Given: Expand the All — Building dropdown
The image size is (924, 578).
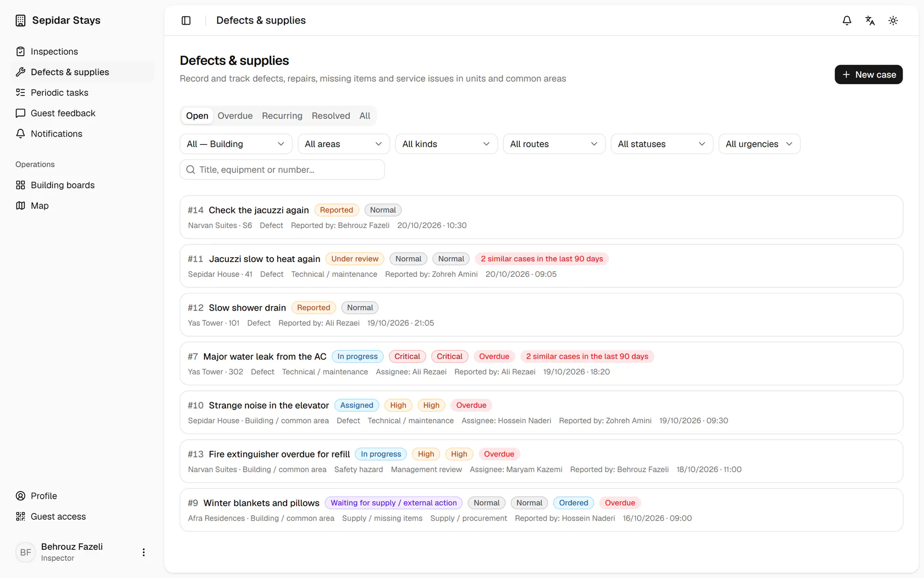Looking at the screenshot, I should (236, 144).
